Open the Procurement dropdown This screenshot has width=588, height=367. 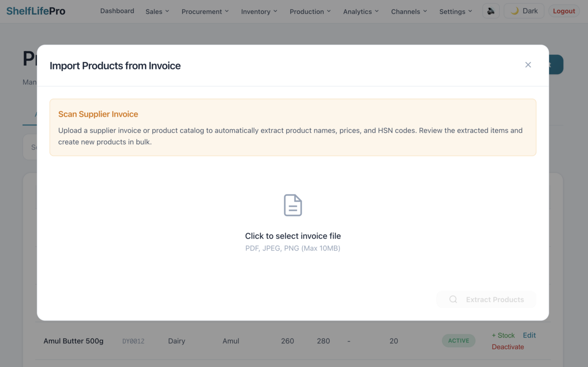(x=205, y=11)
